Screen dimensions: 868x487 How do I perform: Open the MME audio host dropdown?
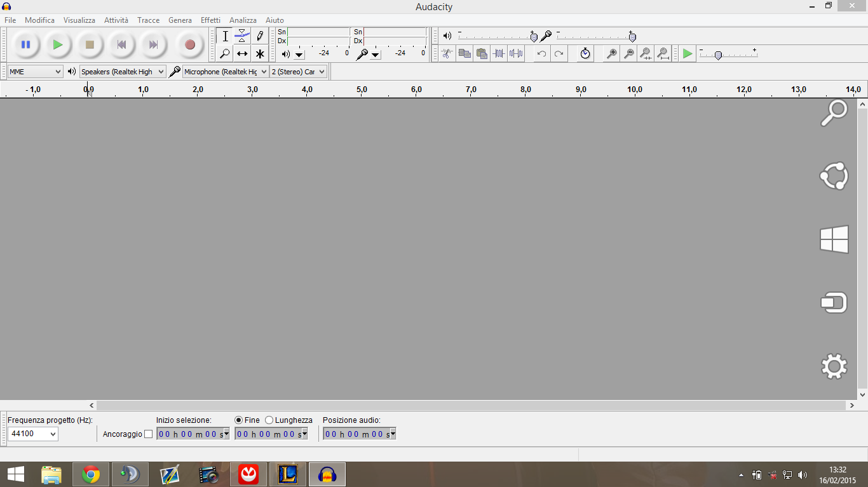point(36,72)
